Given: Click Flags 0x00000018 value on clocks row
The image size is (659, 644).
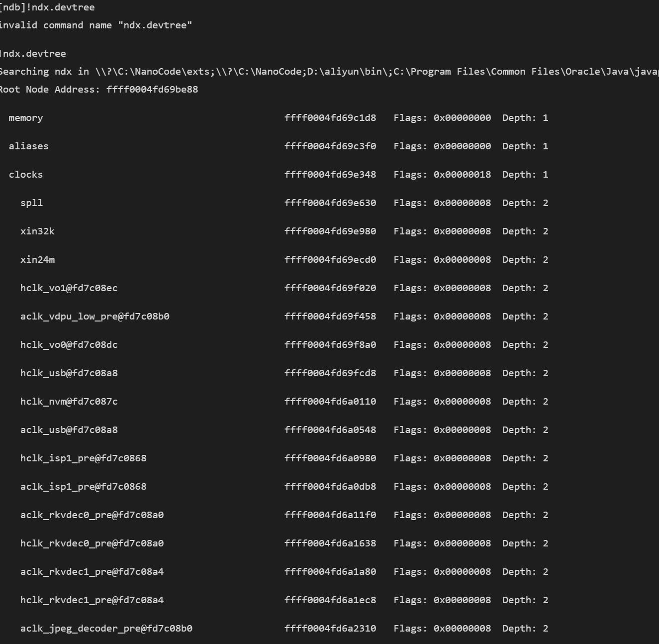Looking at the screenshot, I should pyautogui.click(x=462, y=175).
